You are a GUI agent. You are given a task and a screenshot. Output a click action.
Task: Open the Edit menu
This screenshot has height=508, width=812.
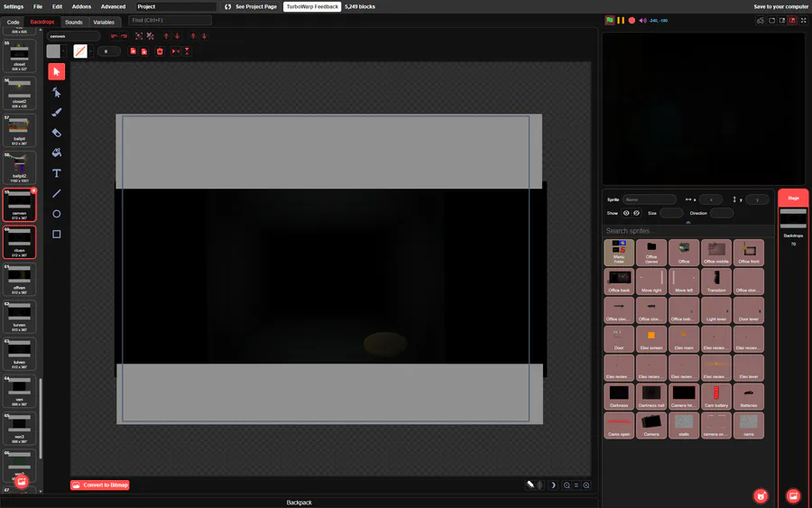[x=57, y=6]
